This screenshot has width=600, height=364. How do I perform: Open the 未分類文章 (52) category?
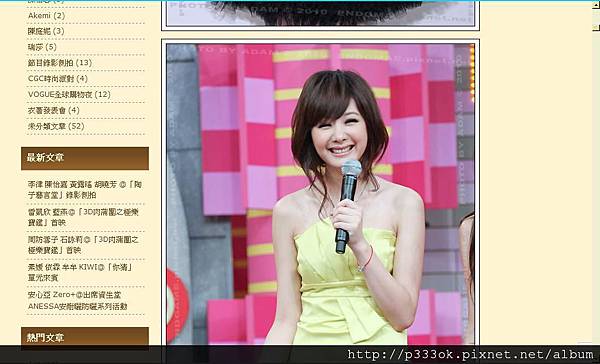pyautogui.click(x=56, y=126)
